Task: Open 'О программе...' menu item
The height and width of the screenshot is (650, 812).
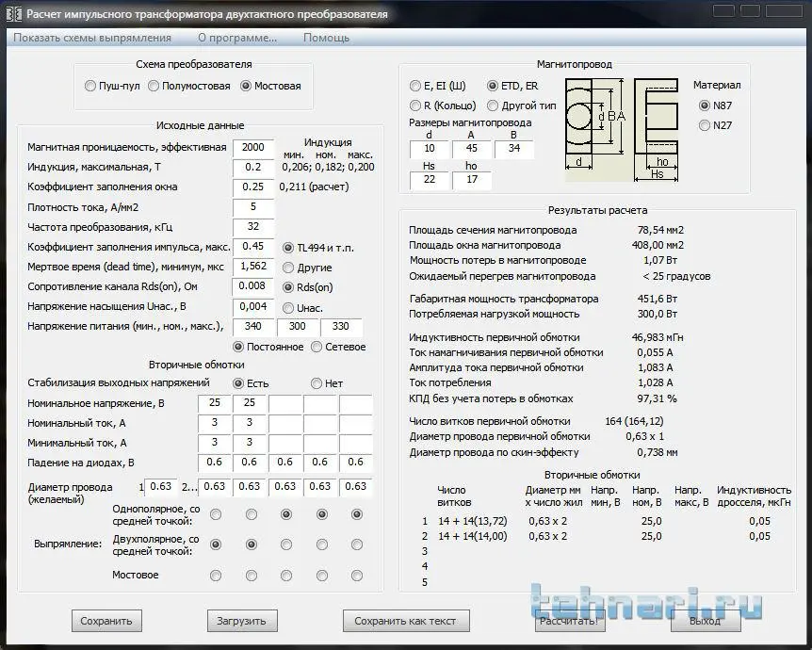Action: click(237, 38)
